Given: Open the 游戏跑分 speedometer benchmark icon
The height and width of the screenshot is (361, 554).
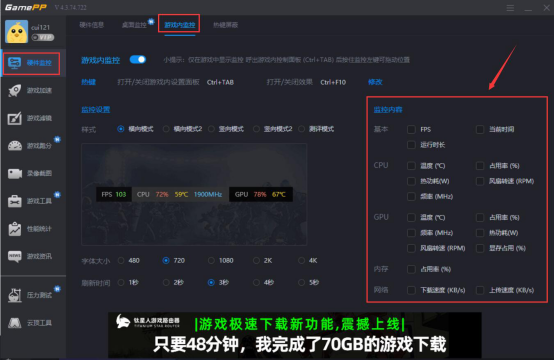Looking at the screenshot, I should 14,146.
